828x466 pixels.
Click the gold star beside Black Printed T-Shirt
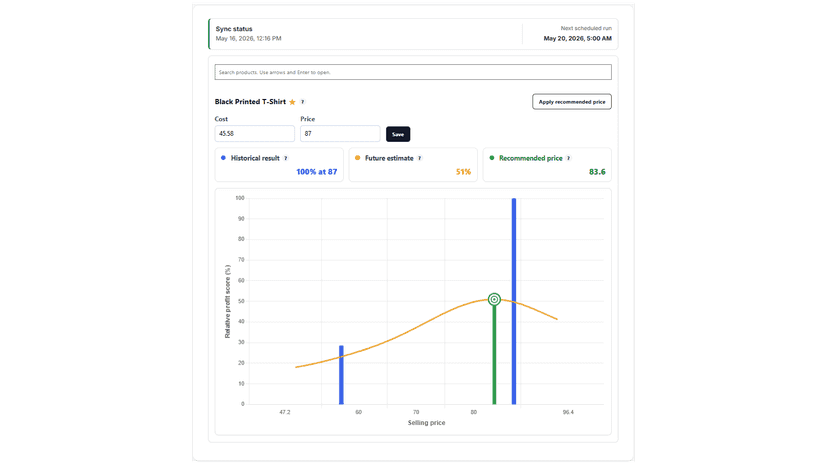[292, 102]
